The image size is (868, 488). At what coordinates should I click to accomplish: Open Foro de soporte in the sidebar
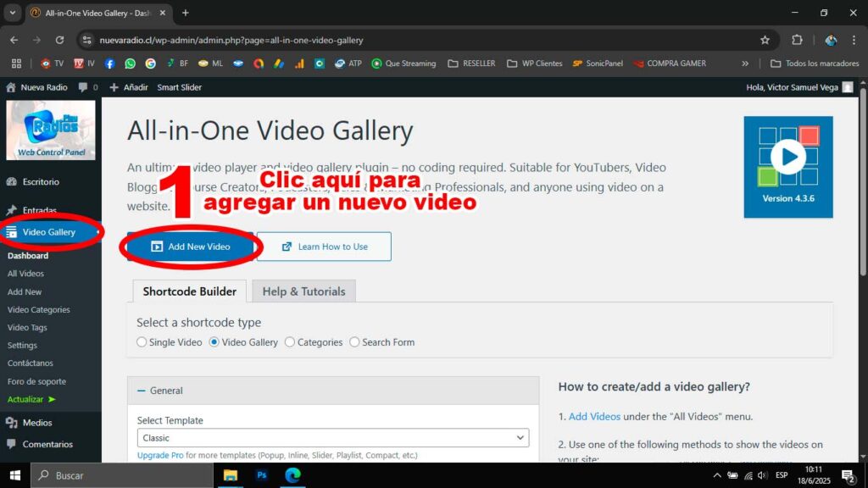36,382
